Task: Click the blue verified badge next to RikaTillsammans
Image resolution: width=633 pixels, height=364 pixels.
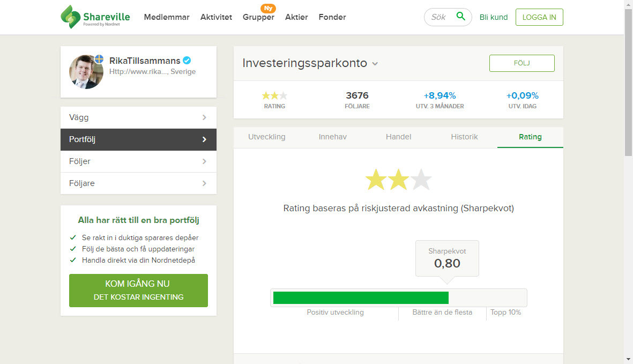Action: click(x=187, y=61)
